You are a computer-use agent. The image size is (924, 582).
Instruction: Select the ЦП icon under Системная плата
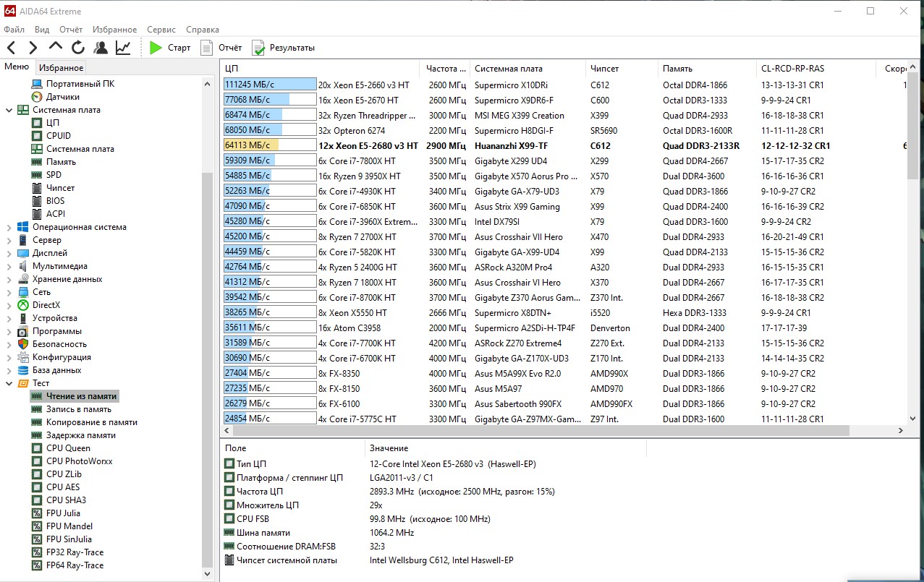tap(37, 123)
